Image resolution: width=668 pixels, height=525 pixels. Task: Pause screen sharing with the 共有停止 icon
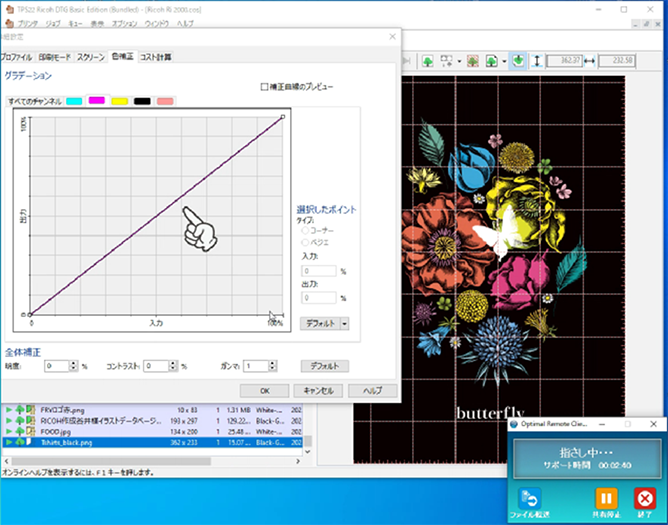point(606,497)
